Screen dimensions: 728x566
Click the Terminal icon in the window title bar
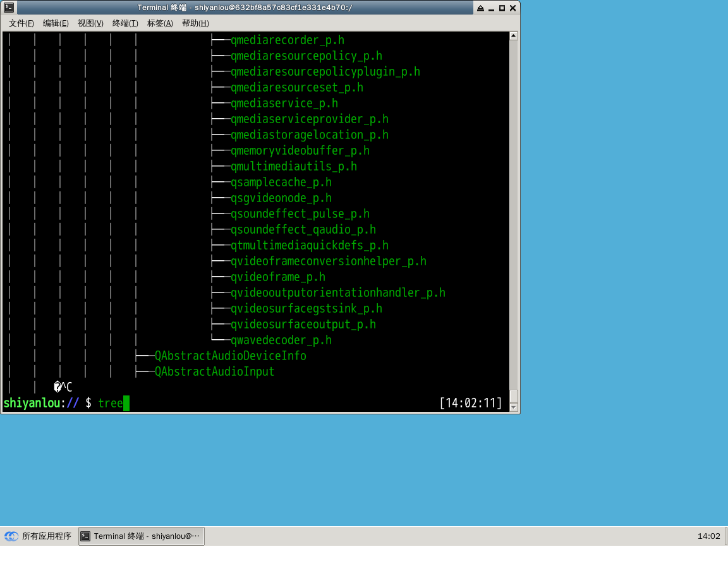pyautogui.click(x=8, y=7)
